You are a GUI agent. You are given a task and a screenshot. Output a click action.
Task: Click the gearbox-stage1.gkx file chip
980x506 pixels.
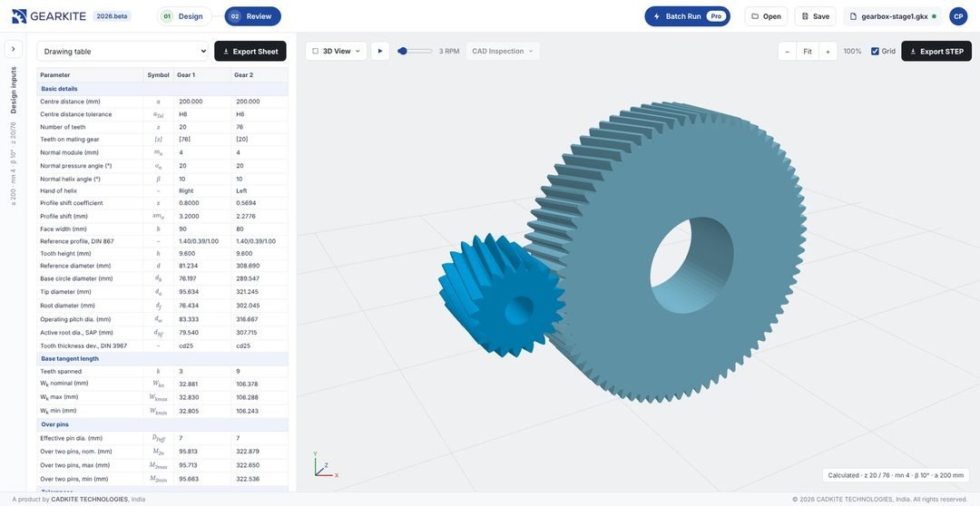click(893, 16)
